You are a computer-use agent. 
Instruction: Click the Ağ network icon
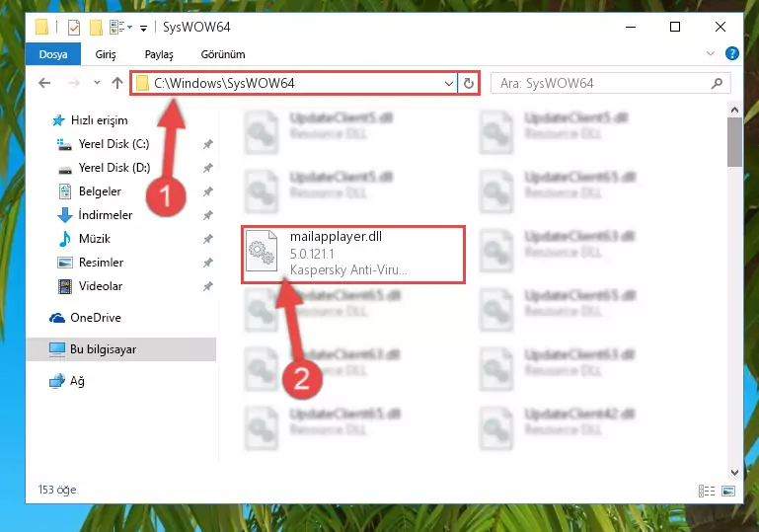[x=56, y=381]
